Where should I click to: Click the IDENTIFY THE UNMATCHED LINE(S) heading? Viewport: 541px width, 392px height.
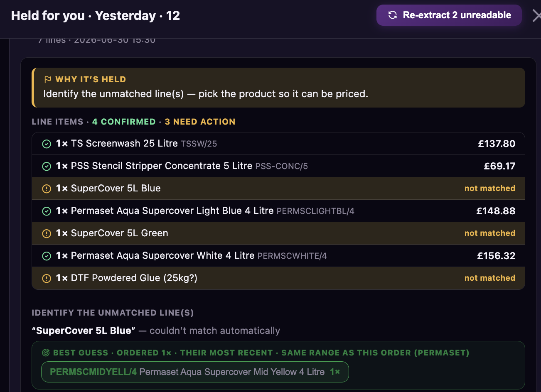click(x=113, y=313)
